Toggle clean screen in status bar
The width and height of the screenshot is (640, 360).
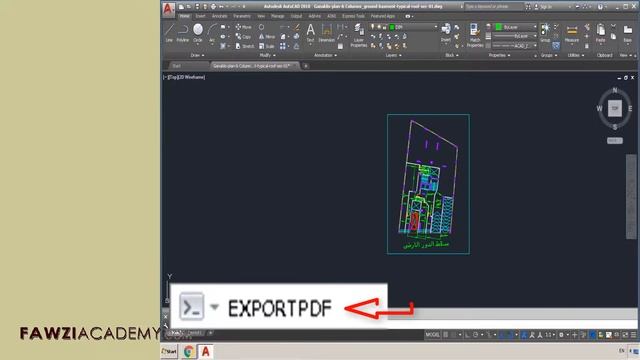[625, 335]
